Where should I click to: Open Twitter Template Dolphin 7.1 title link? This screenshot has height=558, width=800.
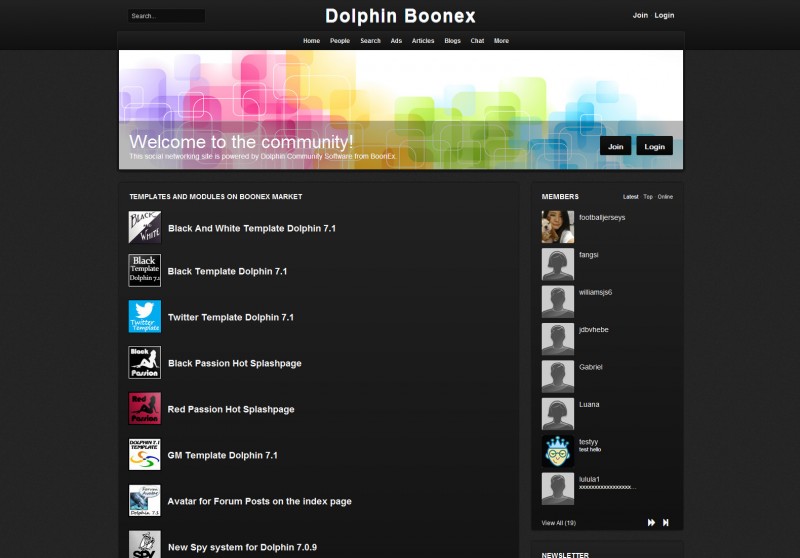click(231, 317)
